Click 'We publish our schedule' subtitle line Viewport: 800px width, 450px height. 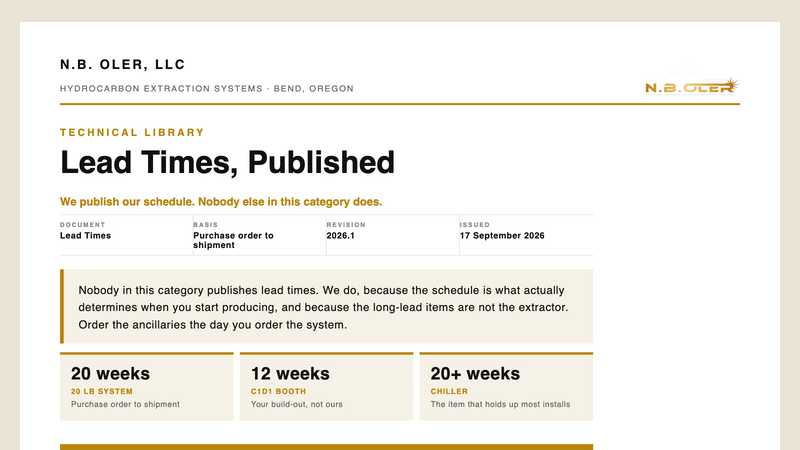pos(221,202)
